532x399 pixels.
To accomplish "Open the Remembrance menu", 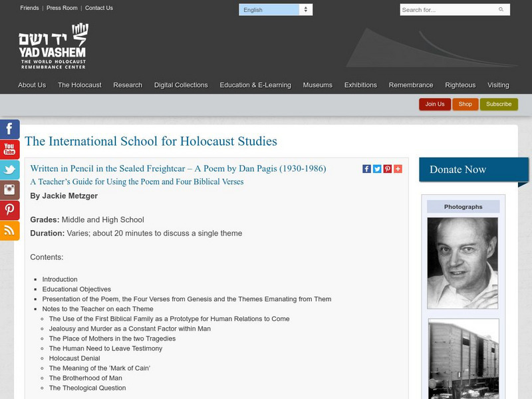I will (411, 85).
